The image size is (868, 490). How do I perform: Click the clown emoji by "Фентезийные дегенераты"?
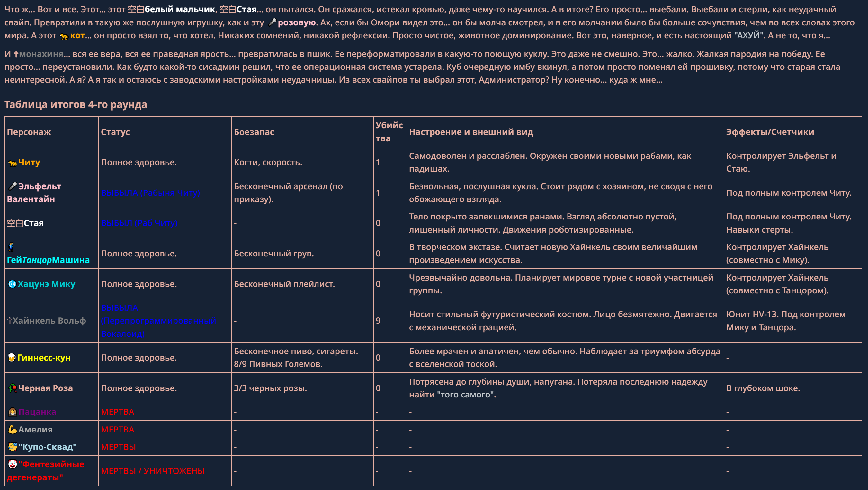(13, 464)
